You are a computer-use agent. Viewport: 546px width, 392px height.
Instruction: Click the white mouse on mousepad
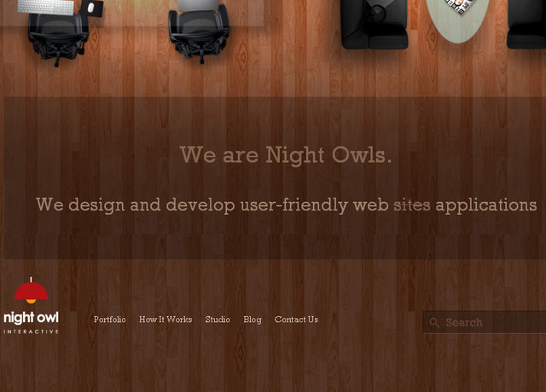91,8
